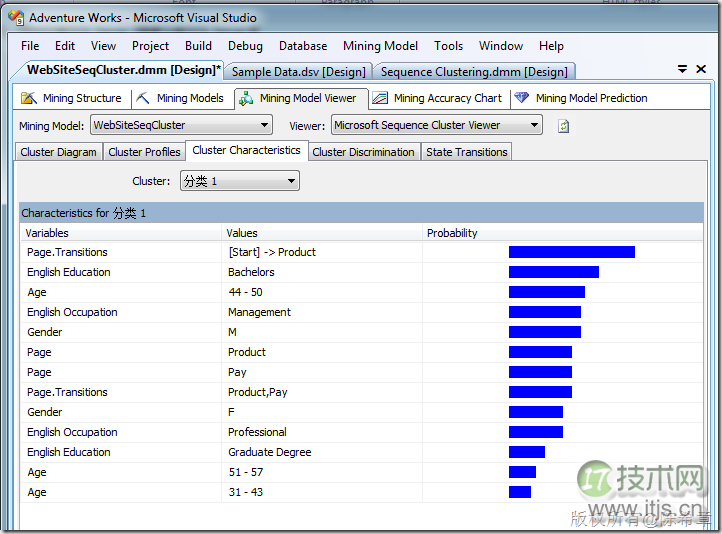Expand the Mining Model dropdown
The height and width of the screenshot is (534, 722).
[265, 125]
